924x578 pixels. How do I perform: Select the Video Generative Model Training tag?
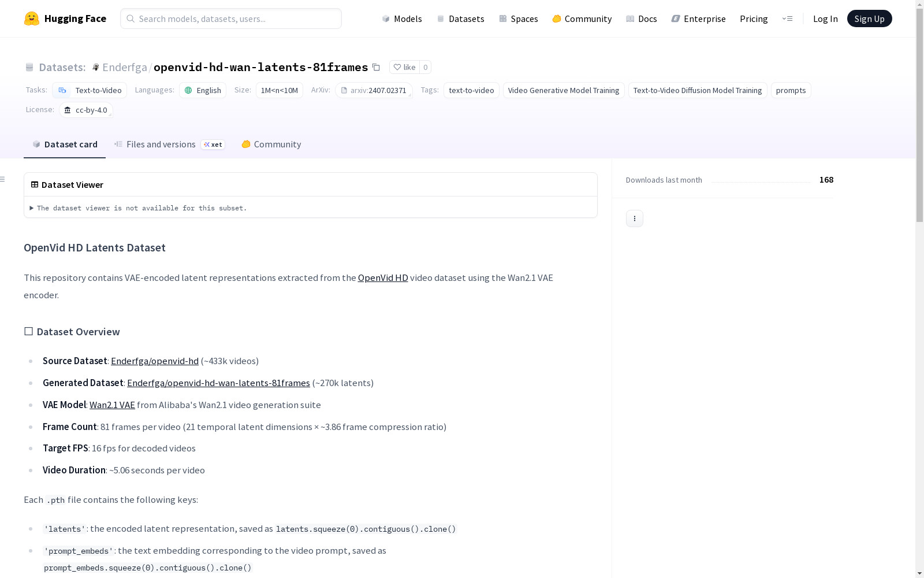point(564,90)
